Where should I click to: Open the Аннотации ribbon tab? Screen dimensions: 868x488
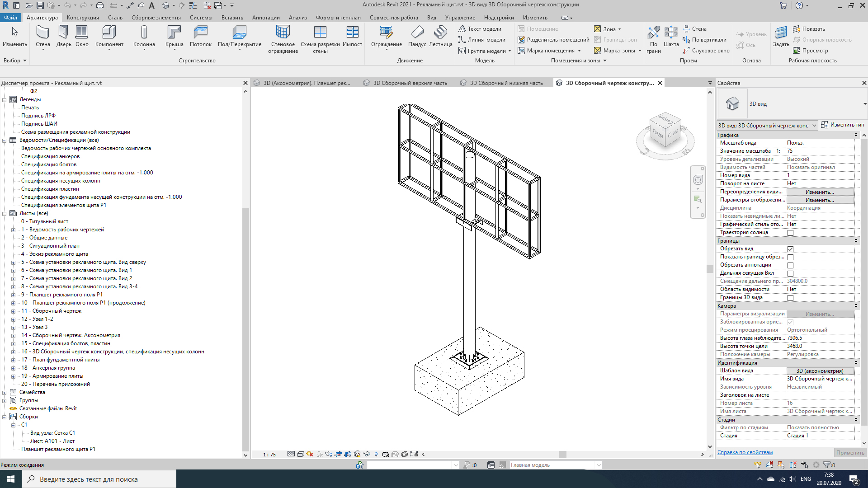coord(266,18)
